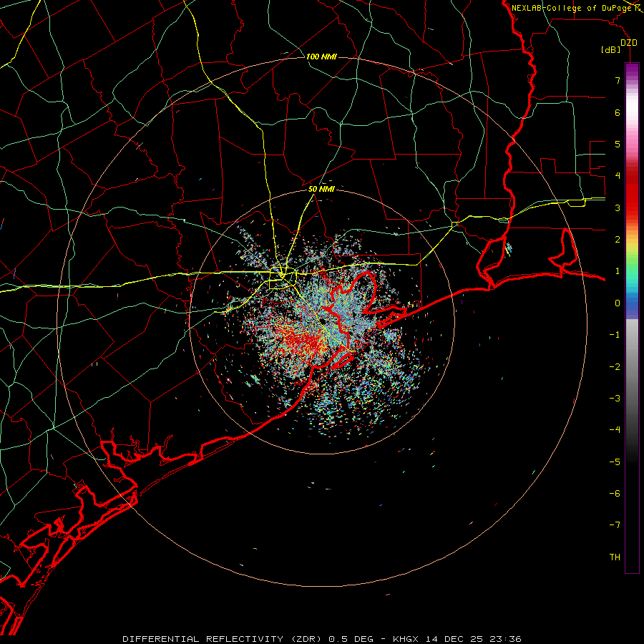Click the "4" value on the dB scale
The image size is (644, 644).
(618, 176)
